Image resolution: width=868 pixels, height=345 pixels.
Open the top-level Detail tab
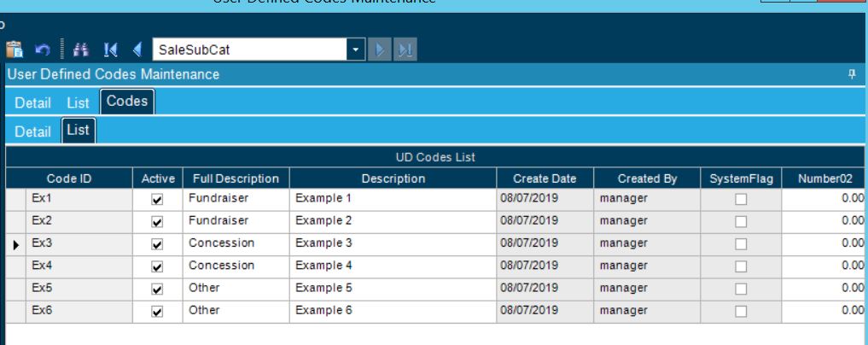(x=32, y=103)
